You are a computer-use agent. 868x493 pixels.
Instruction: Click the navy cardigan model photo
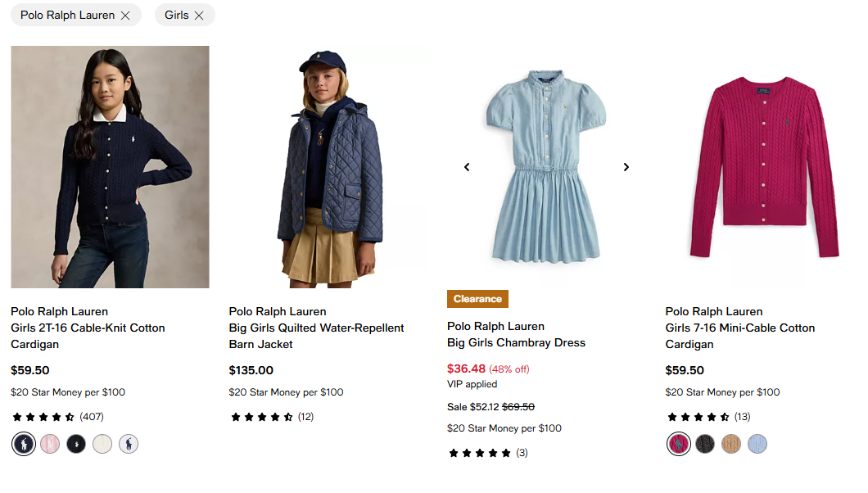click(x=110, y=167)
